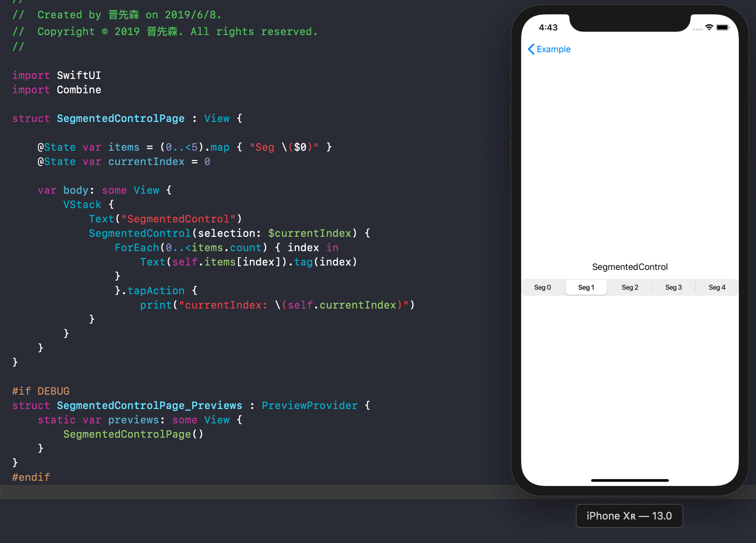This screenshot has width=756, height=543.
Task: Click the SegmentedControlPage struct name
Action: 120,118
